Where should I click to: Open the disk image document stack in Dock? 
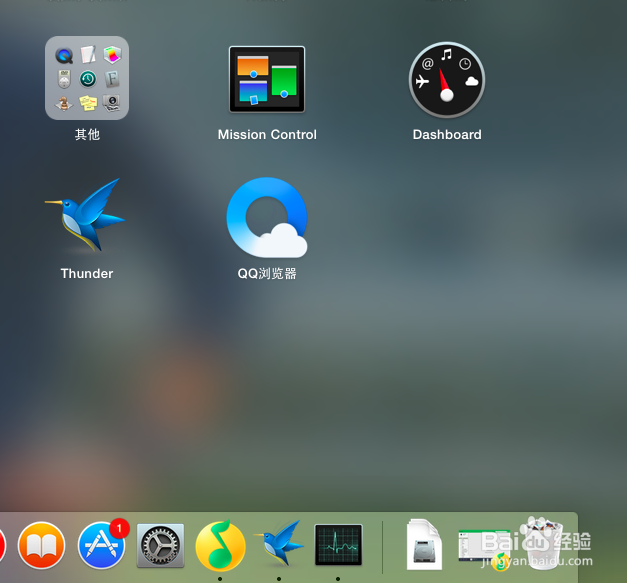424,544
